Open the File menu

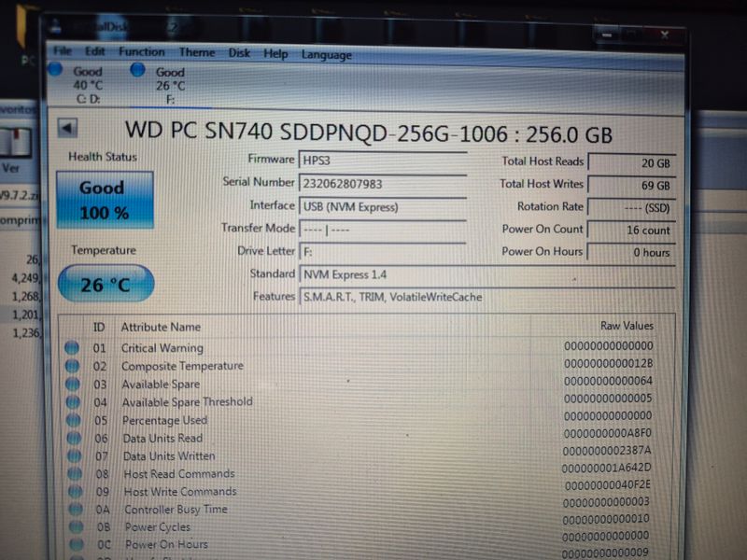click(x=63, y=50)
